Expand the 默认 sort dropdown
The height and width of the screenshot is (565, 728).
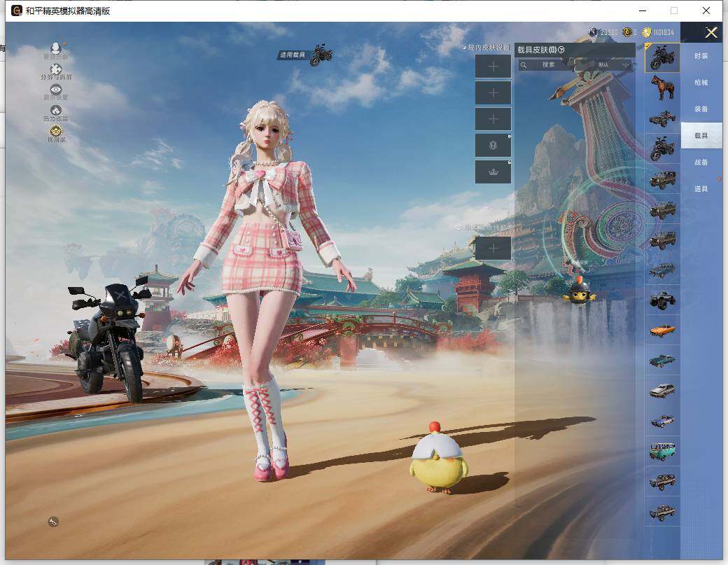pos(605,64)
